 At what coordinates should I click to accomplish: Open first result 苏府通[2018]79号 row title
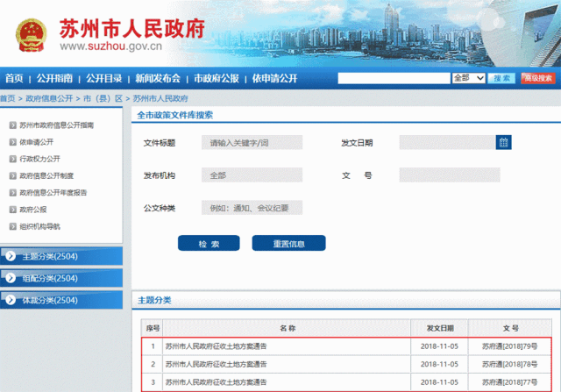(216, 346)
